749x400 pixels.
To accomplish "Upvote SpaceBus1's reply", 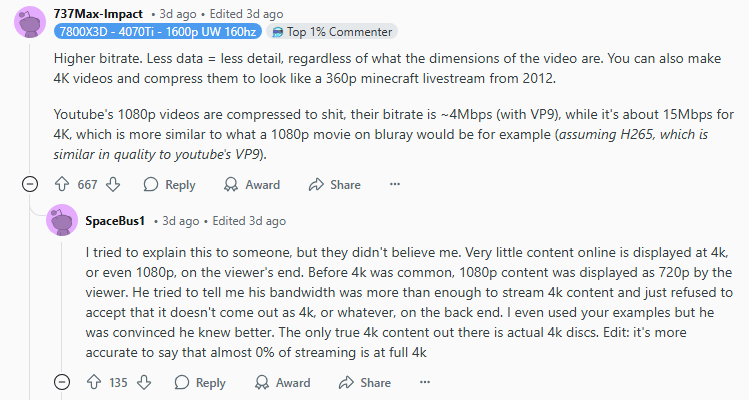I will tap(94, 382).
